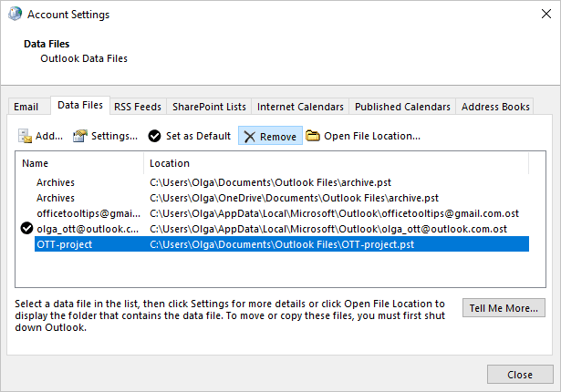Screen dimensions: 561x392
Task: Click the Add... label in toolbar
Action: pyautogui.click(x=49, y=136)
